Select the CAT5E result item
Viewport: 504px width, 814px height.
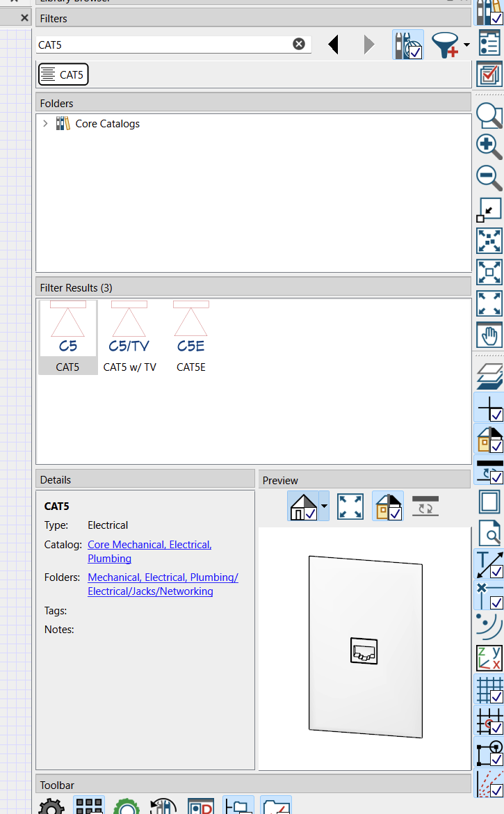190,337
